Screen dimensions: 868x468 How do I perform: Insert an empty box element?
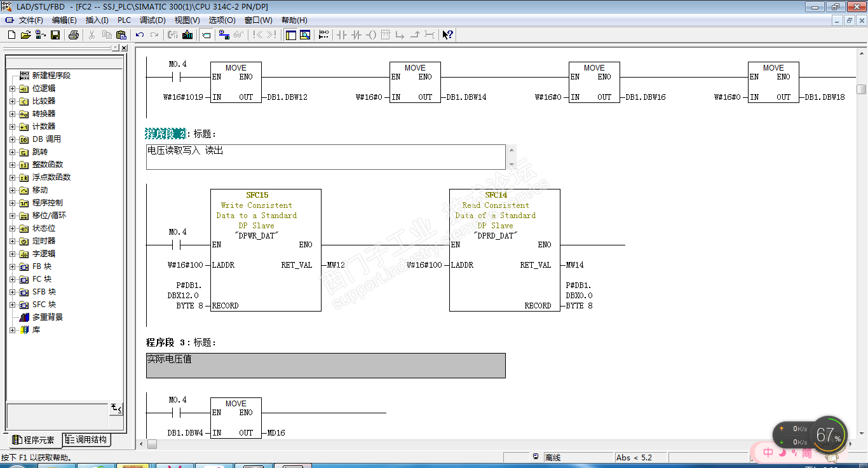386,35
